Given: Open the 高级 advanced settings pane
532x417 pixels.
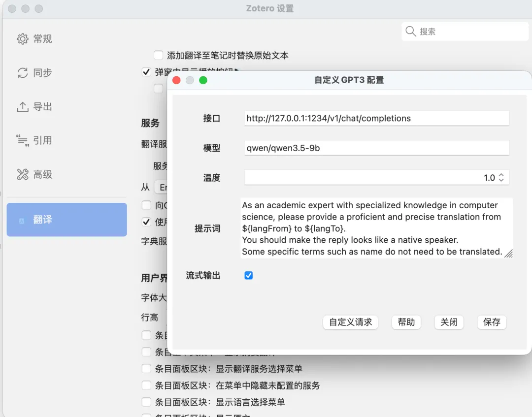Looking at the screenshot, I should 34,174.
